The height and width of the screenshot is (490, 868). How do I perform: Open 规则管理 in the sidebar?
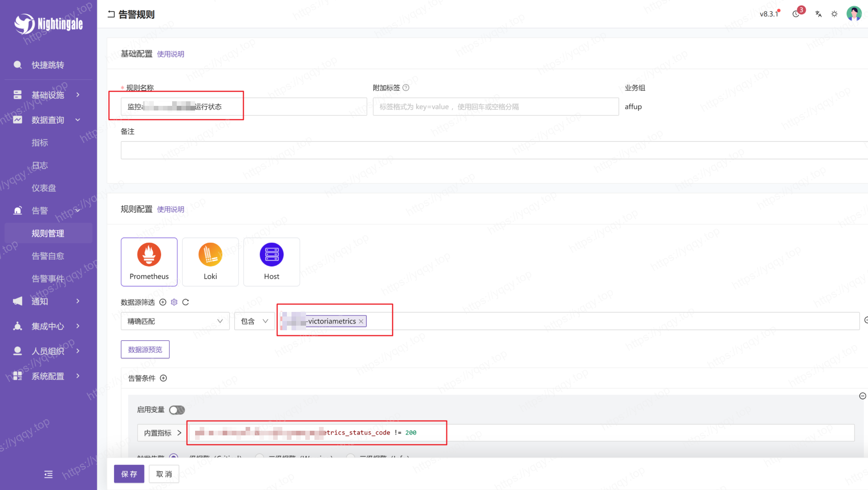click(48, 233)
